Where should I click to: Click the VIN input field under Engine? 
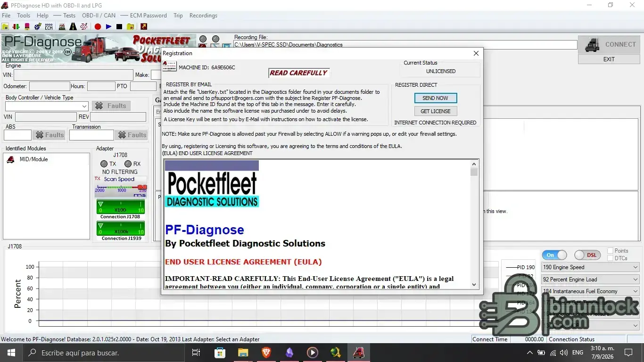point(74,75)
